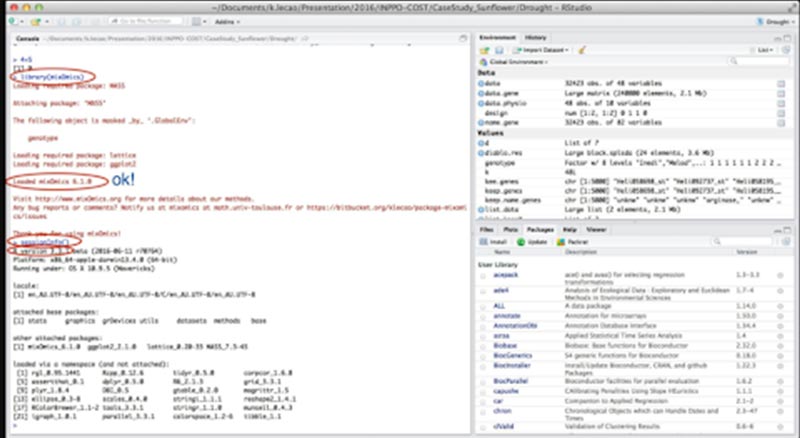This screenshot has width=800, height=438.
Task: Tick the Biobase package checkbox
Action: [x=483, y=346]
